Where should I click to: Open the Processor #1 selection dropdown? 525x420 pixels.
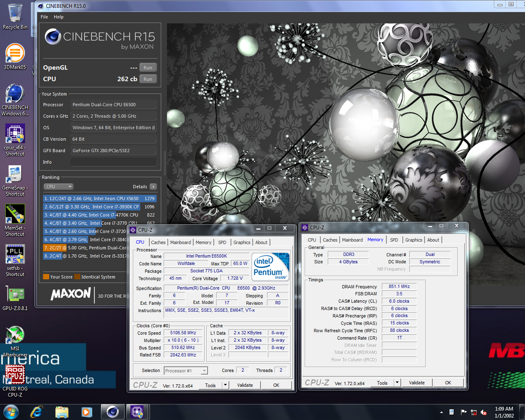point(186,371)
